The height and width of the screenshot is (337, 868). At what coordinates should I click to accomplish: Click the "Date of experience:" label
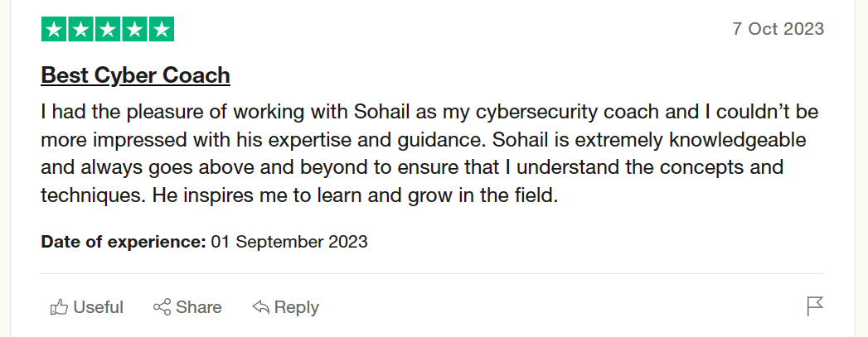click(x=124, y=243)
